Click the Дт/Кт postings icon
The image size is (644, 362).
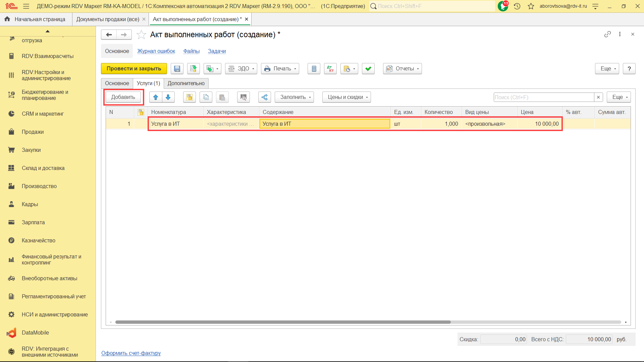click(x=330, y=69)
